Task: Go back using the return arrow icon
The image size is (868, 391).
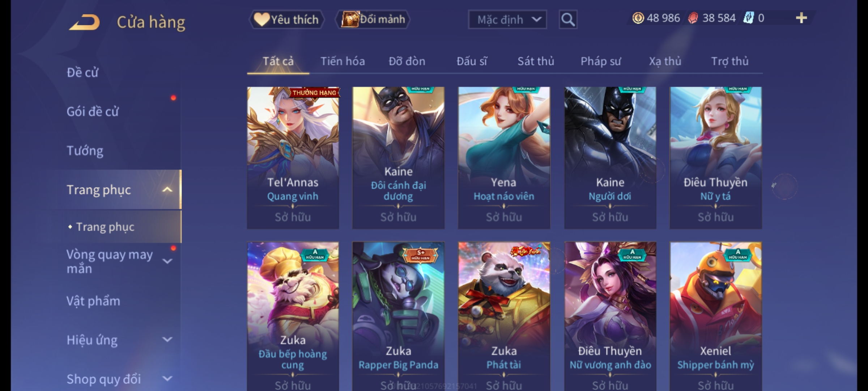Action: [85, 22]
